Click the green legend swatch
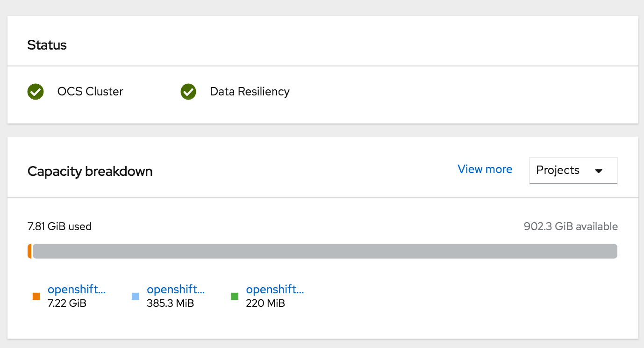Screen dimensions: 644x348 pos(235,296)
